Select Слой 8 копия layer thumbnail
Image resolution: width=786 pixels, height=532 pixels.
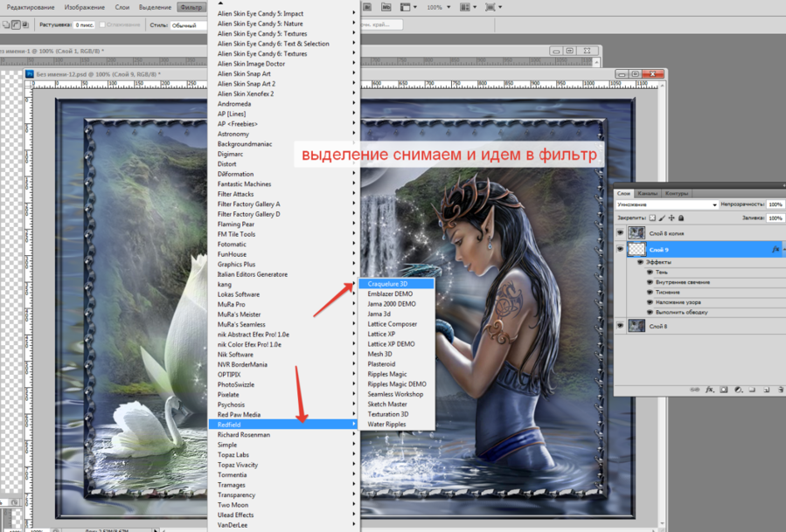tap(636, 233)
